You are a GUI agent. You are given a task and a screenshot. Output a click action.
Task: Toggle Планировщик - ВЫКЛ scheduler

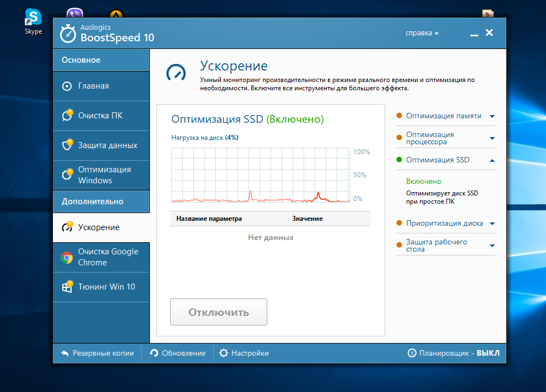pyautogui.click(x=453, y=353)
